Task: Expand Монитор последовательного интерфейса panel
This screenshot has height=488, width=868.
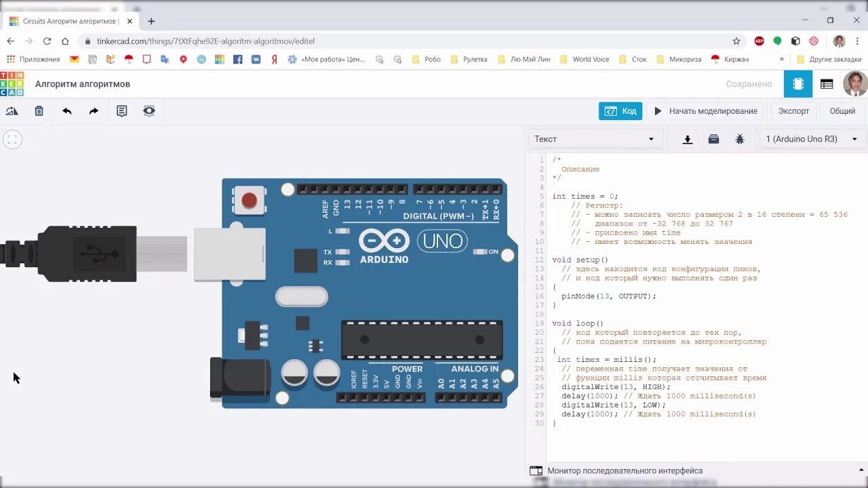Action: tap(697, 470)
